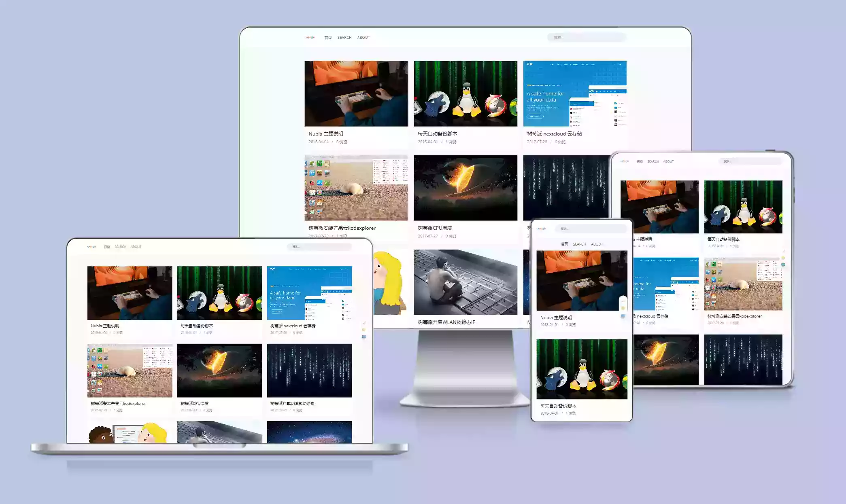
Task: Click the glowing leaf thumbnail on the monitor
Action: [x=466, y=188]
